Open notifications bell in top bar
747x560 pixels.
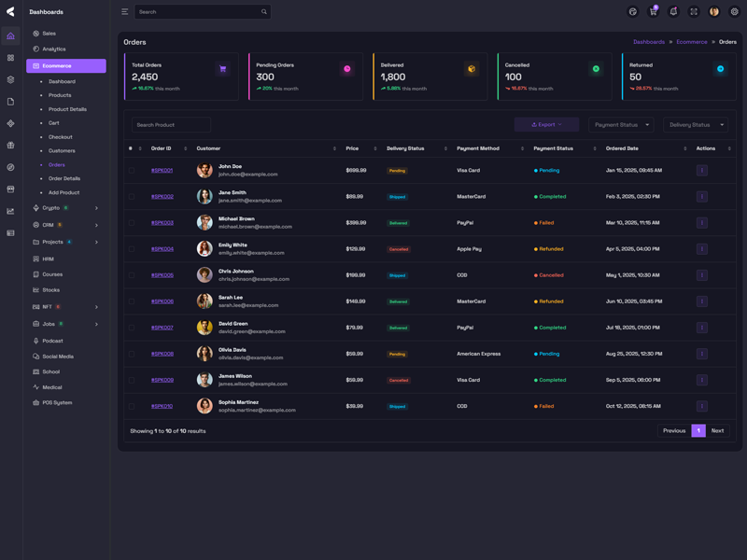pyautogui.click(x=673, y=12)
